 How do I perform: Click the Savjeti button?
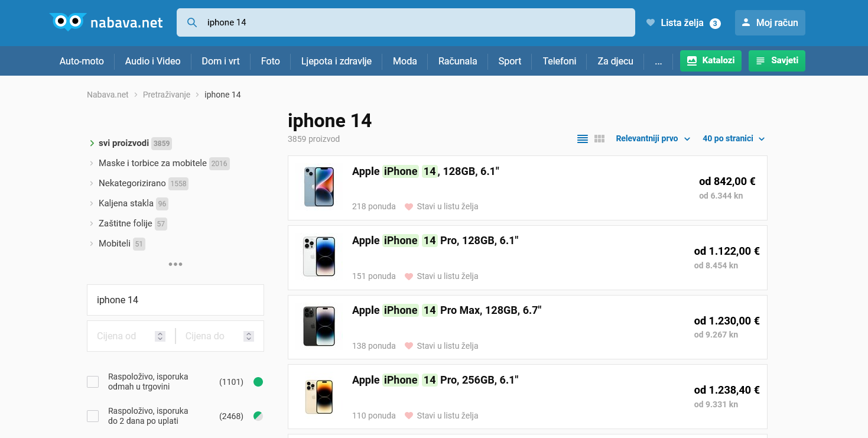coord(777,61)
